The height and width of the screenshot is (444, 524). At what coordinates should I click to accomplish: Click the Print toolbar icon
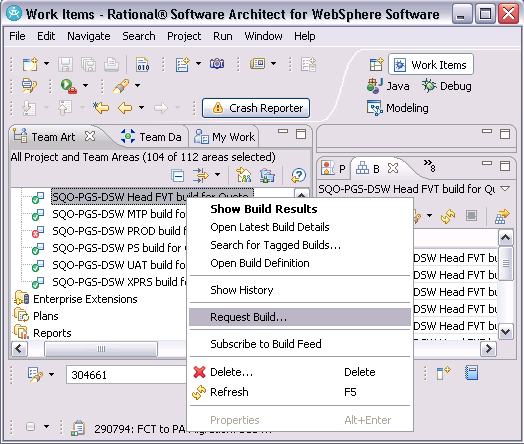click(111, 64)
